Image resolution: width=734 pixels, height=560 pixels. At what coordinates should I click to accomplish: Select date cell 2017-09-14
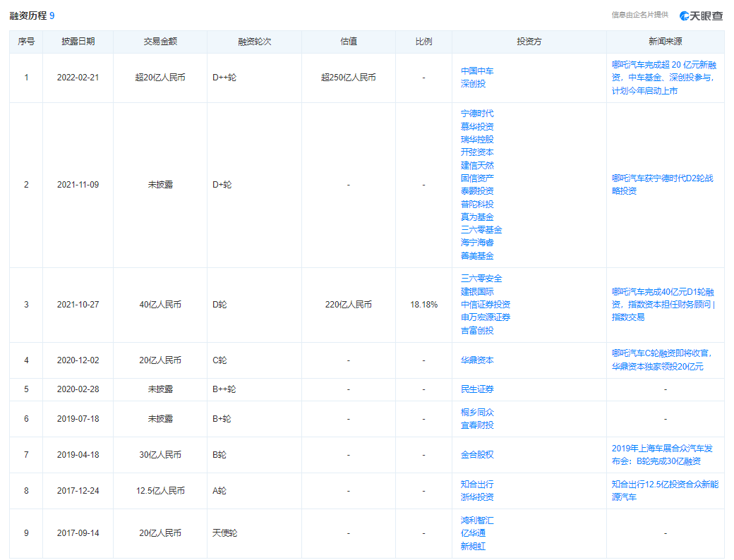[x=78, y=533]
